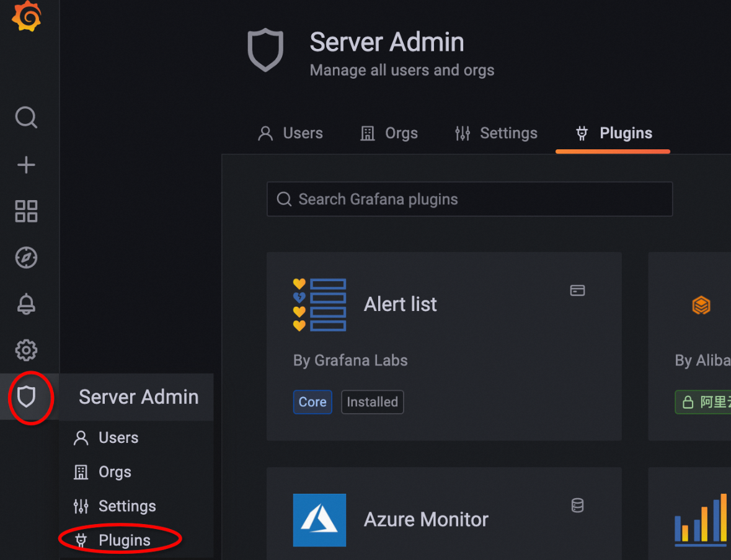Open the Alerting bell icon
Screen dimensions: 731x560
click(26, 304)
